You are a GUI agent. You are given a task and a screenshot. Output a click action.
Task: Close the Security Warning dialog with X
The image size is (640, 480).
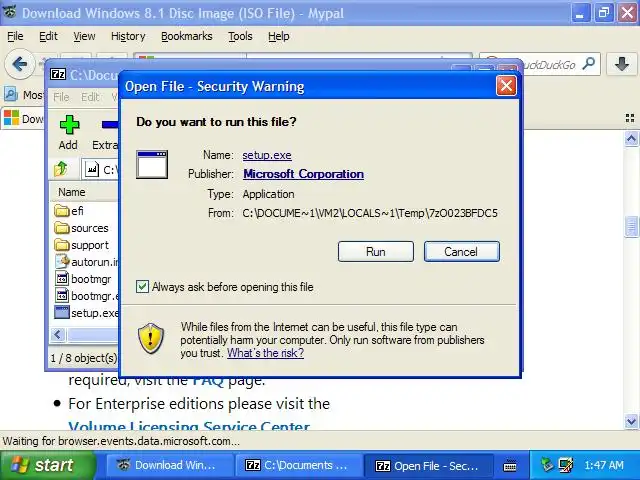[x=506, y=86]
